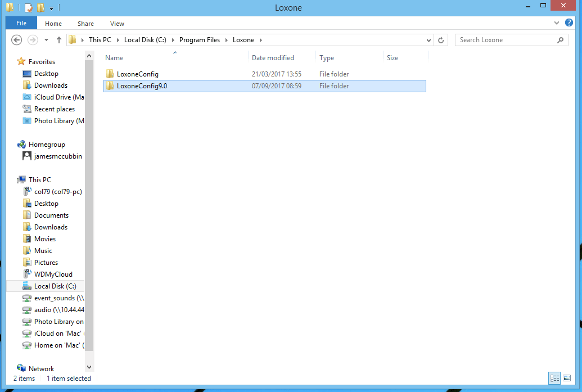The height and width of the screenshot is (392, 582).
Task: Open the address bar history dropdown
Action: click(428, 40)
